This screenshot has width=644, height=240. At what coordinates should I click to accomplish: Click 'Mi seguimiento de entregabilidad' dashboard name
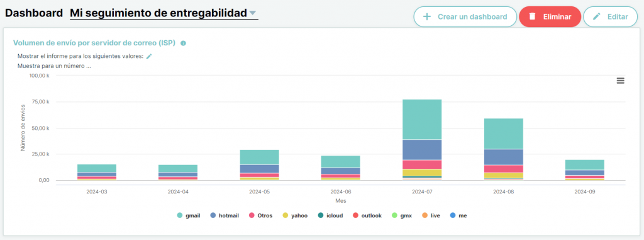[158, 13]
